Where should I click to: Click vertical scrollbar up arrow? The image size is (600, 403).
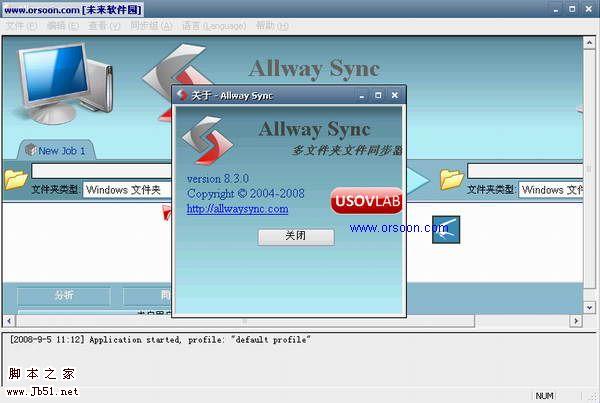(589, 42)
